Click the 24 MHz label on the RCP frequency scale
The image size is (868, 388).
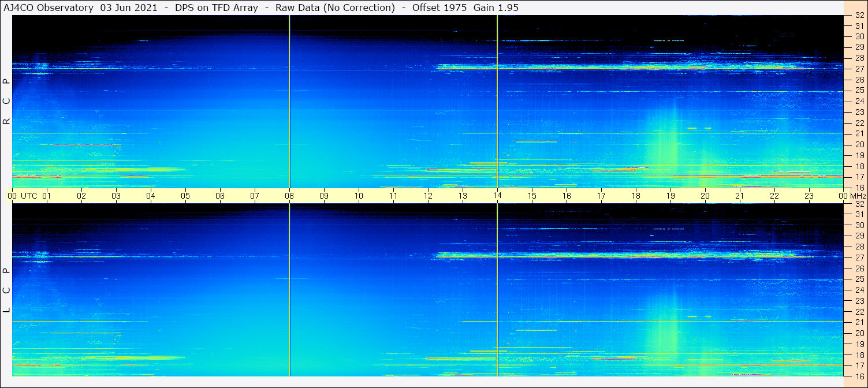click(x=859, y=101)
